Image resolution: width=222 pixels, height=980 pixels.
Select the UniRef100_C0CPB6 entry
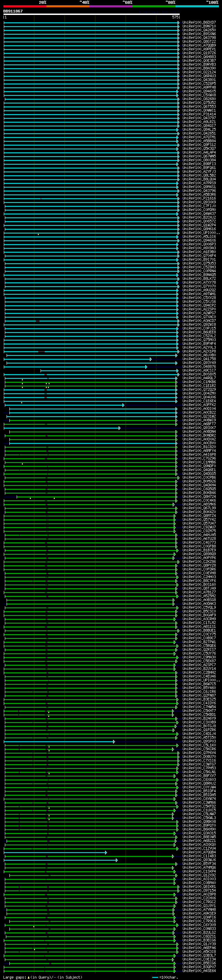pyautogui.click(x=199, y=478)
